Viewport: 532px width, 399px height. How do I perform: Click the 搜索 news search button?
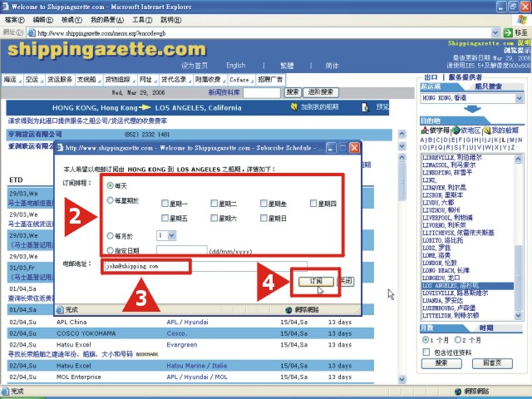pos(293,92)
